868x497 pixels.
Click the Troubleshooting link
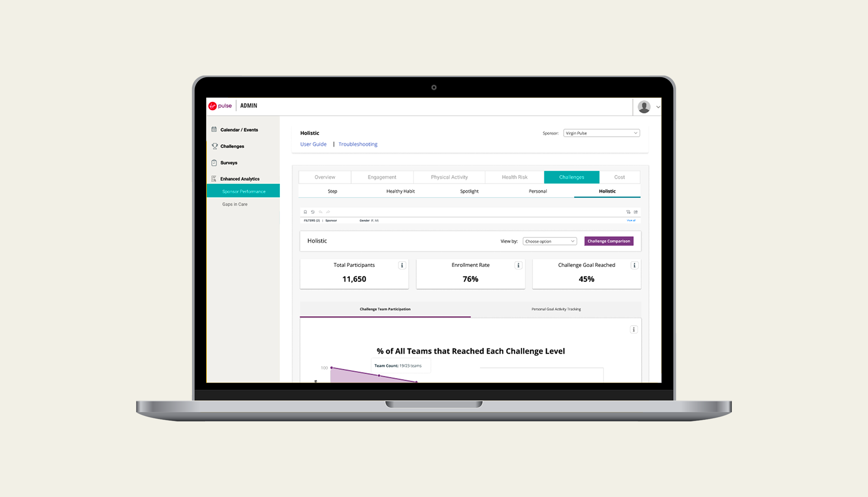pos(358,144)
